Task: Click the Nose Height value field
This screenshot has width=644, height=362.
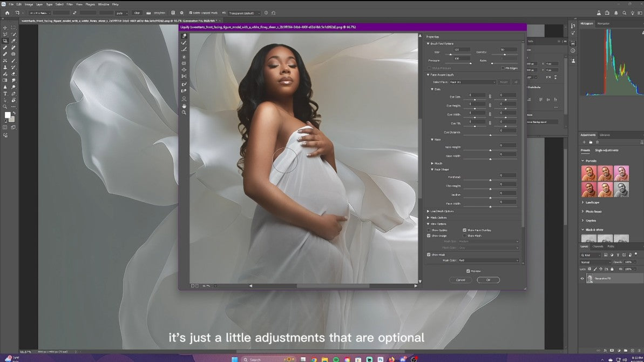Action: coord(507,145)
